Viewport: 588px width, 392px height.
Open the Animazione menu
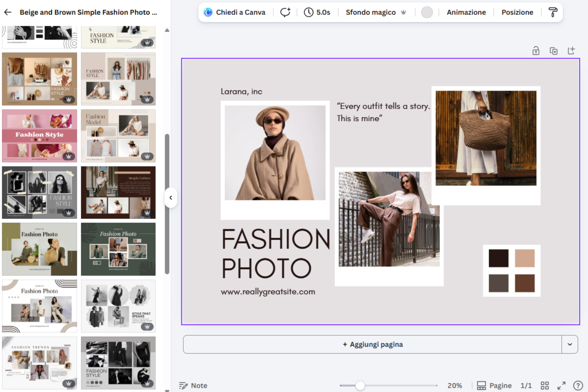[x=466, y=12]
